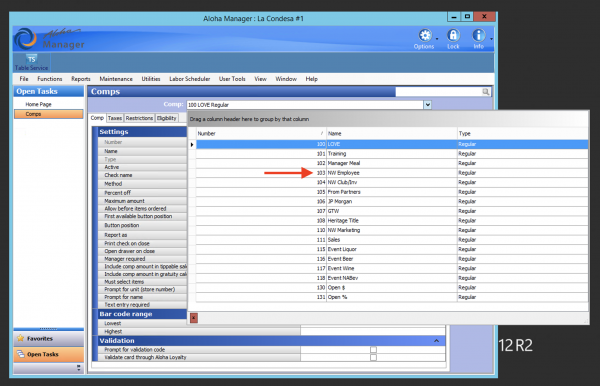Image resolution: width=600 pixels, height=386 pixels.
Task: Select the 105 From Partners row
Action: pos(392,192)
